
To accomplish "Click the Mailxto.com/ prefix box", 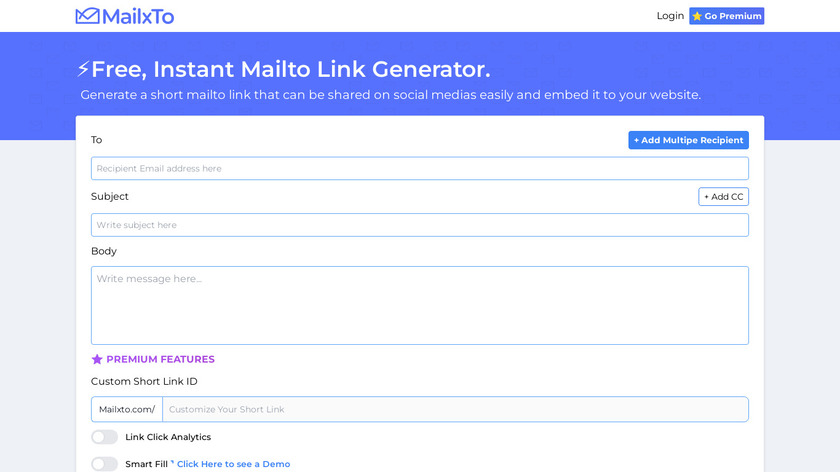I will click(127, 409).
